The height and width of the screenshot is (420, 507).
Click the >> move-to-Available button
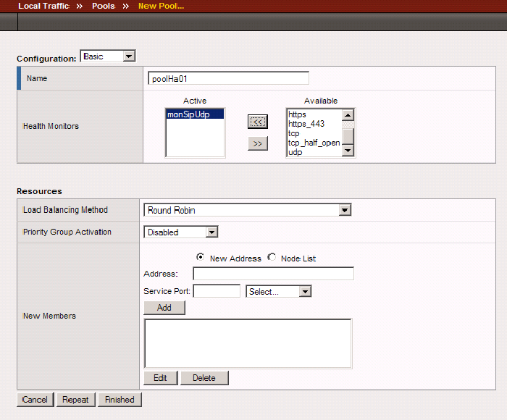tap(258, 143)
